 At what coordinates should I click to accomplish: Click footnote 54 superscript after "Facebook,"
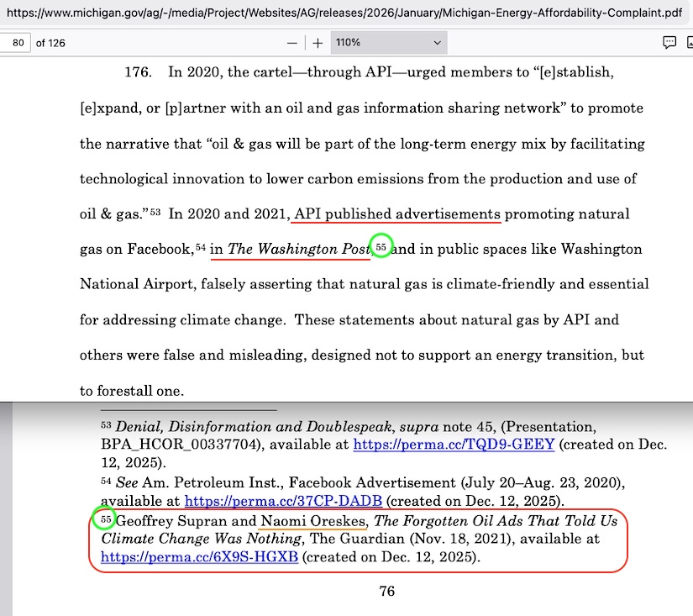click(200, 248)
